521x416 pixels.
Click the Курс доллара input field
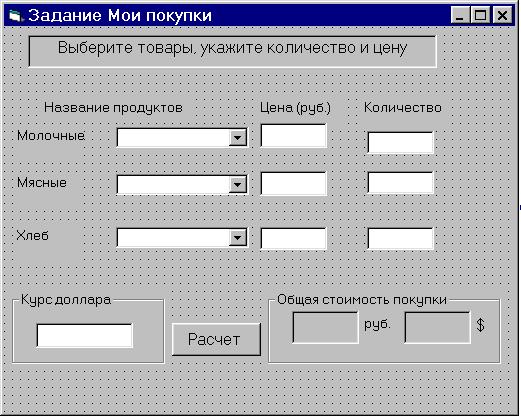[84, 335]
